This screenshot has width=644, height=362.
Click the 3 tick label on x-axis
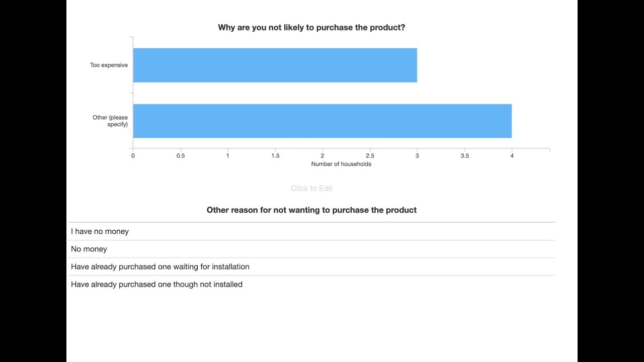pos(417,156)
